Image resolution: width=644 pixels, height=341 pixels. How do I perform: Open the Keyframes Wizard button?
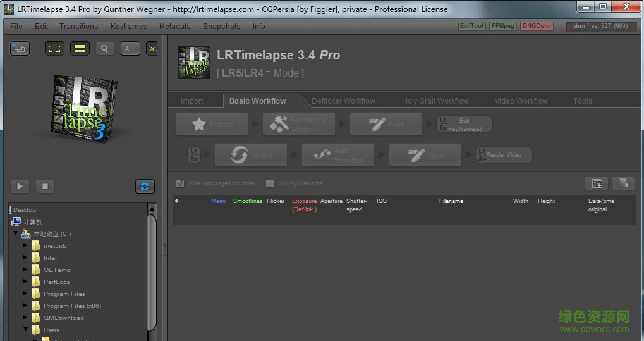[x=298, y=124]
